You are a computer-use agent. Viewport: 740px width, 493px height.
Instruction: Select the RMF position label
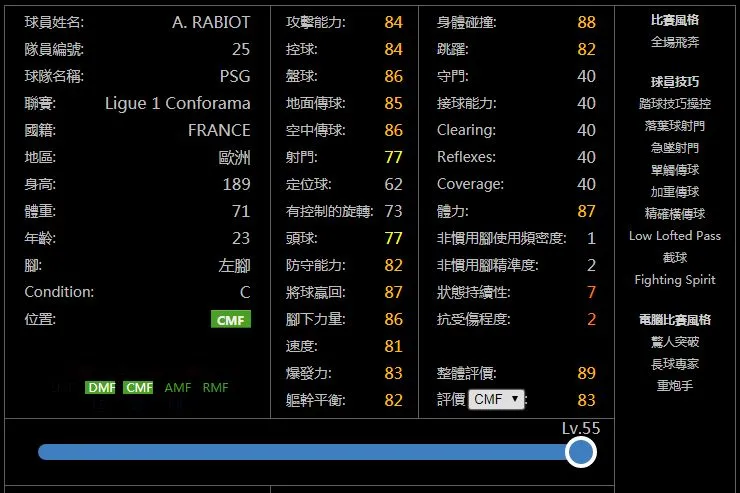[x=215, y=387]
